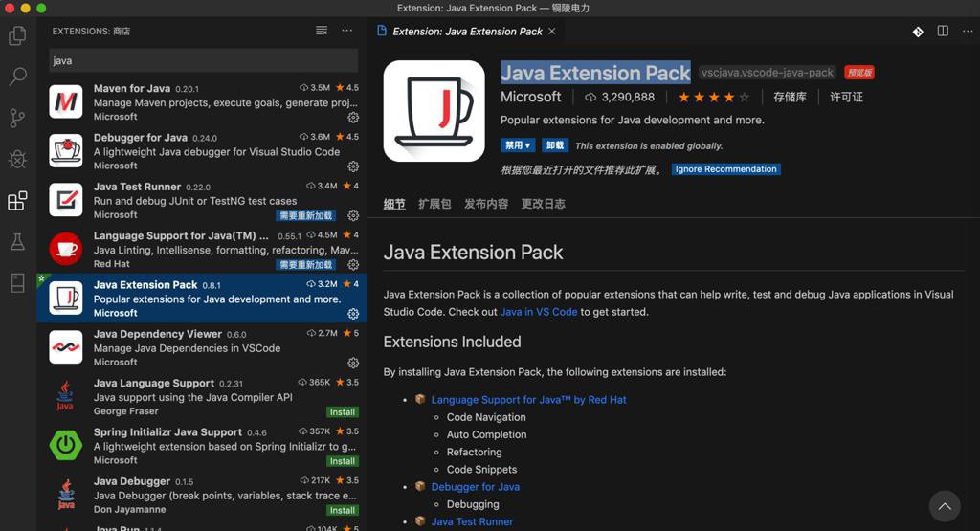Select Java Extension Pack in the extensions list
This screenshot has width=980, height=531.
click(x=202, y=298)
